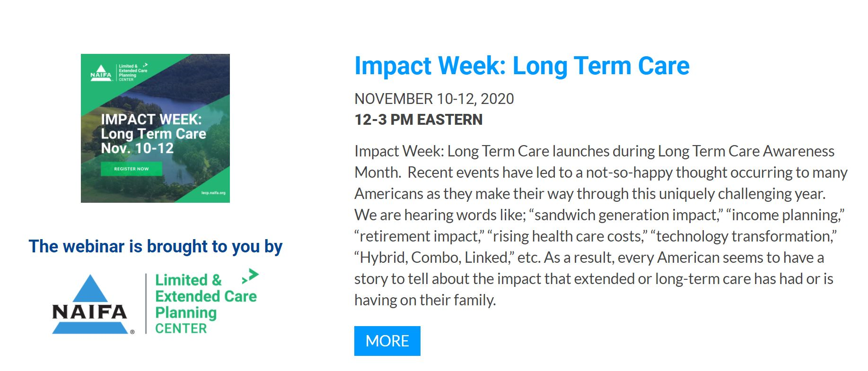
Task: Click the vertical divider line between sponsor logos
Action: click(x=146, y=303)
